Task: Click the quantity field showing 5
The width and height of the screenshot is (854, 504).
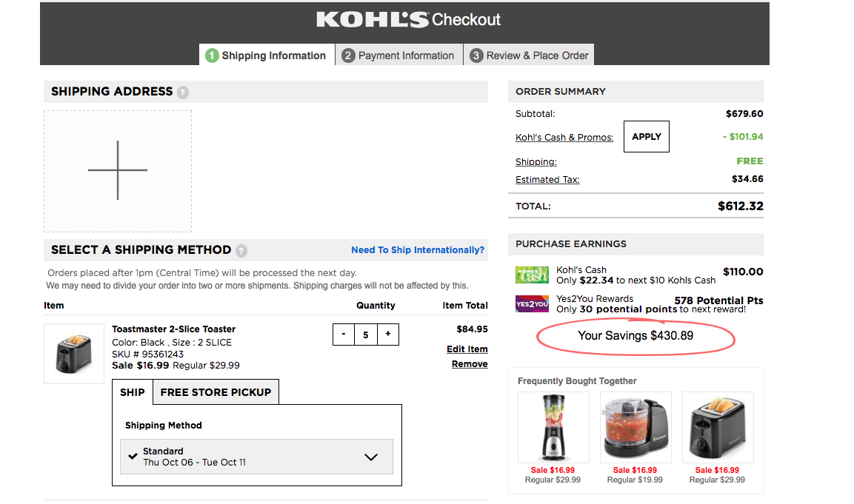Action: (366, 335)
